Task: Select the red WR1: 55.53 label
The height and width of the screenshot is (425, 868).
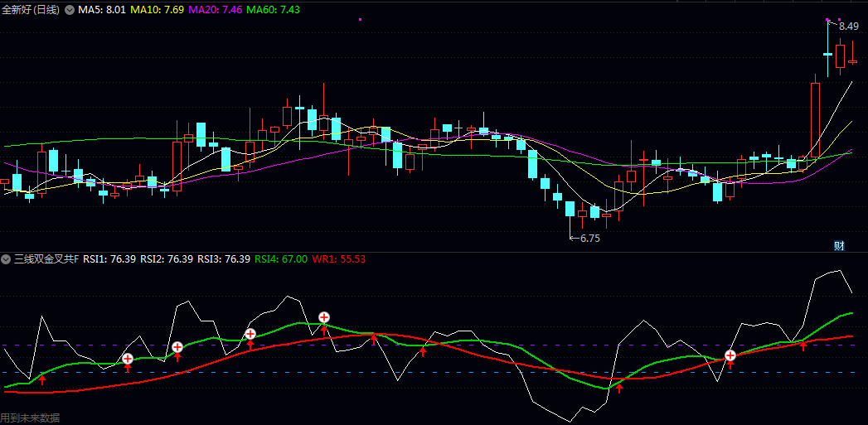Action: coord(338,259)
